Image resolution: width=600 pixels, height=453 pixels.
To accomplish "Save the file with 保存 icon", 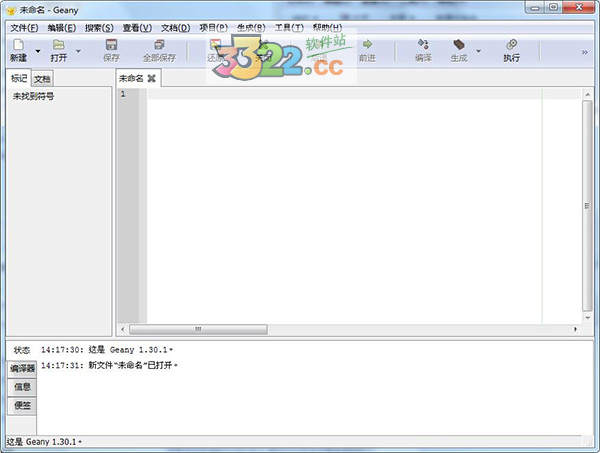I will coord(111,45).
